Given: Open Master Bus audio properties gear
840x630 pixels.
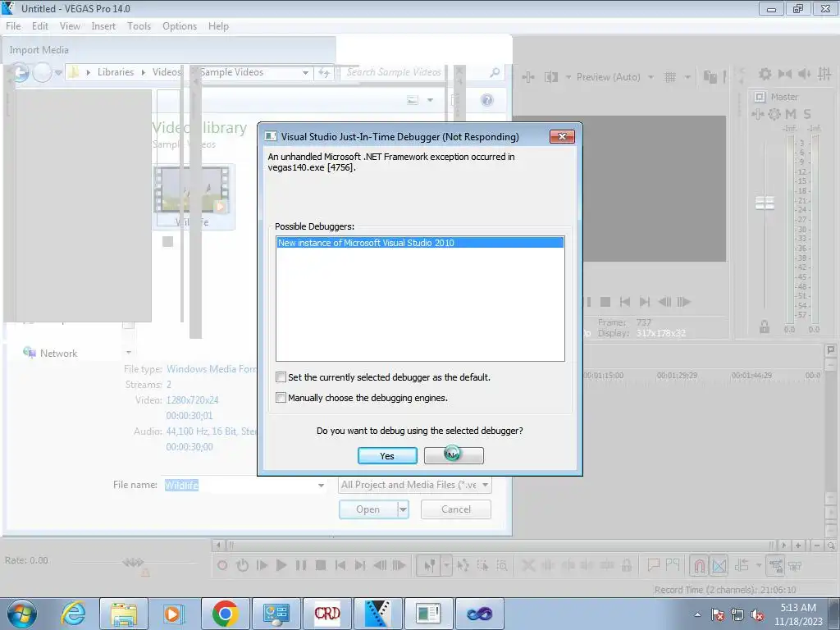Looking at the screenshot, I should pos(765,74).
